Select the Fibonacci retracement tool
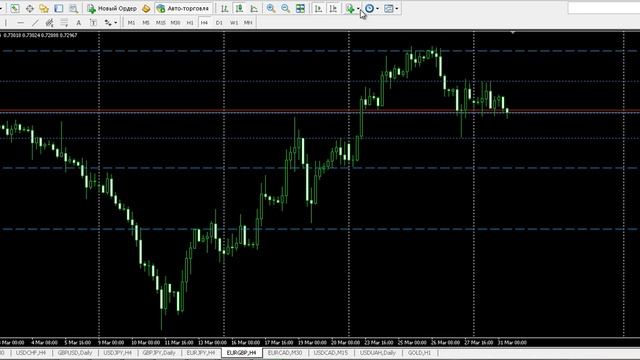This screenshot has width=640, height=360. (64, 23)
